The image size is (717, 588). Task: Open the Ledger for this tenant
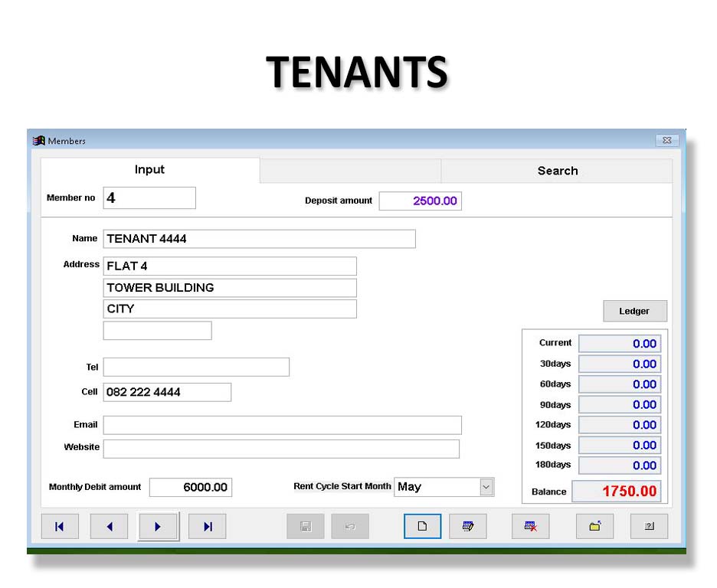634,311
